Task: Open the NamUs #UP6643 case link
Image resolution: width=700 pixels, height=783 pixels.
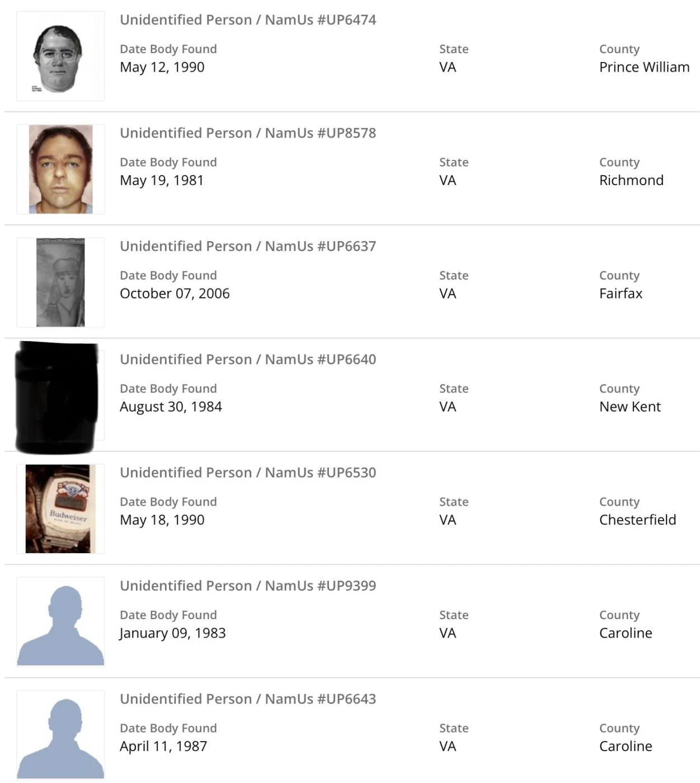Action: click(x=248, y=699)
